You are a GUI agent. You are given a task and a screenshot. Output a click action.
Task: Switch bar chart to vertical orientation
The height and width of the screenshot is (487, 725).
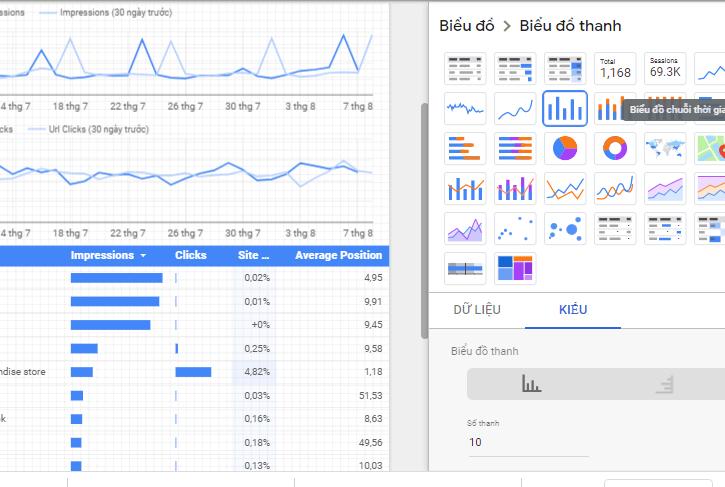point(531,384)
